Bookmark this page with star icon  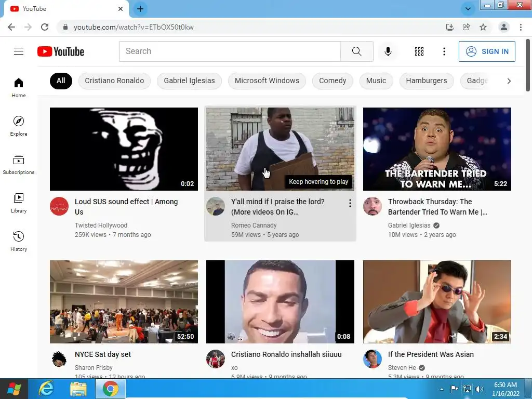point(483,27)
